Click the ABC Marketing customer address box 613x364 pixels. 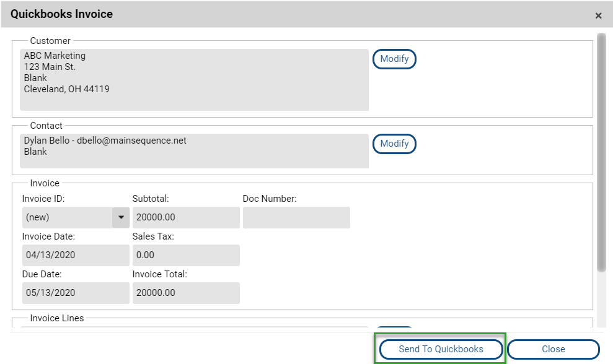(194, 80)
